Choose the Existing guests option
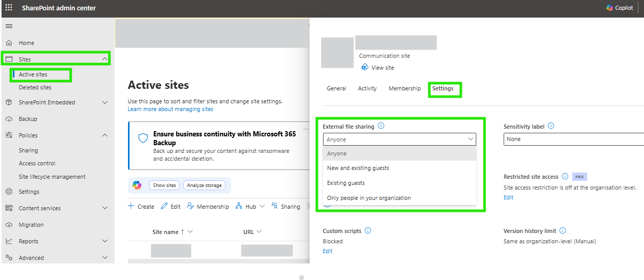 point(399,183)
